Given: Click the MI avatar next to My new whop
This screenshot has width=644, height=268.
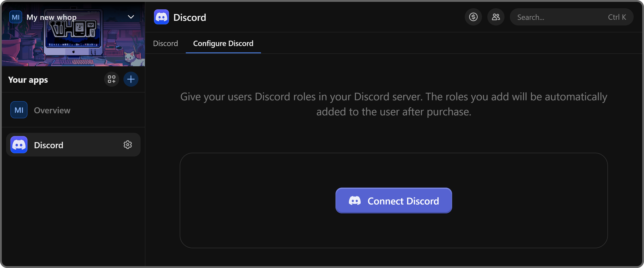Looking at the screenshot, I should tap(16, 17).
